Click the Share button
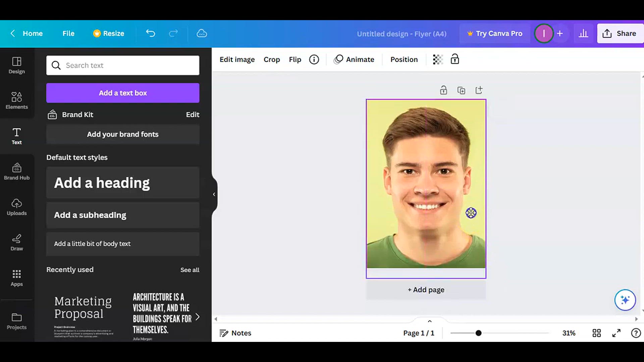644x362 pixels. (x=620, y=33)
